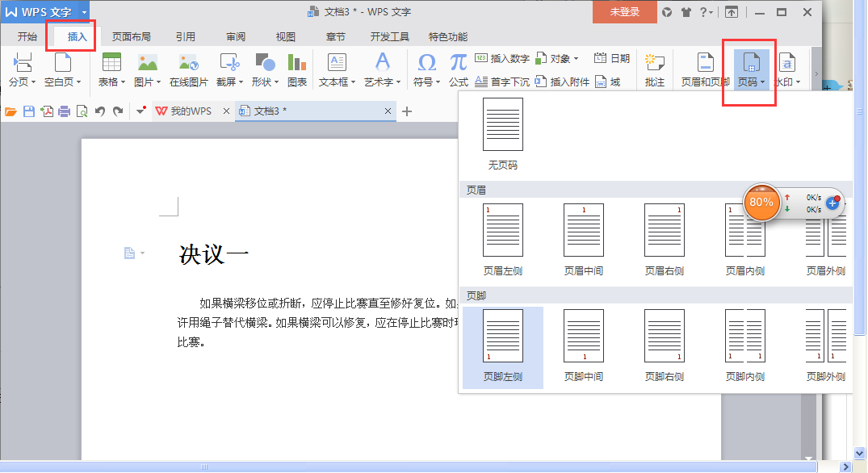The width and height of the screenshot is (868, 473).
Task: Open 在线图片 online pictures
Action: (188, 69)
